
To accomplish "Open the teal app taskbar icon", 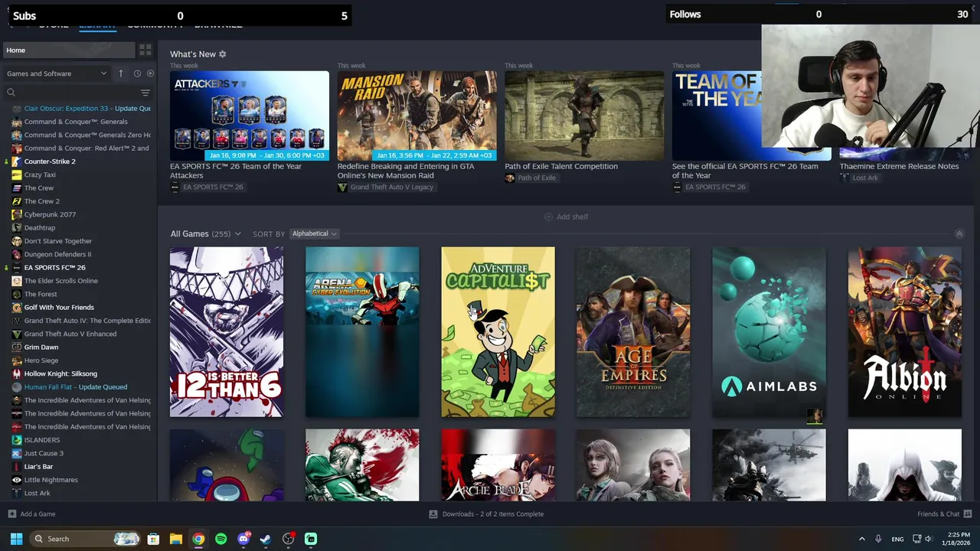I will point(311,539).
